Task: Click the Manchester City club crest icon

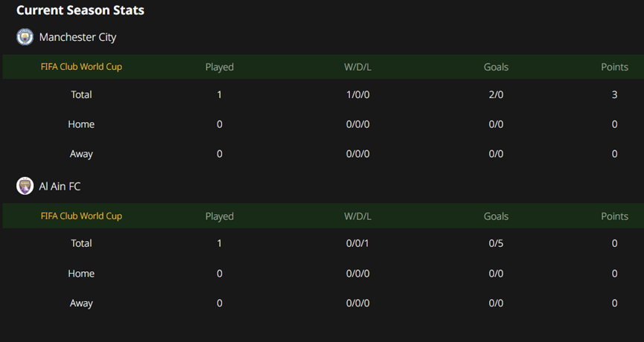Action: 25,37
